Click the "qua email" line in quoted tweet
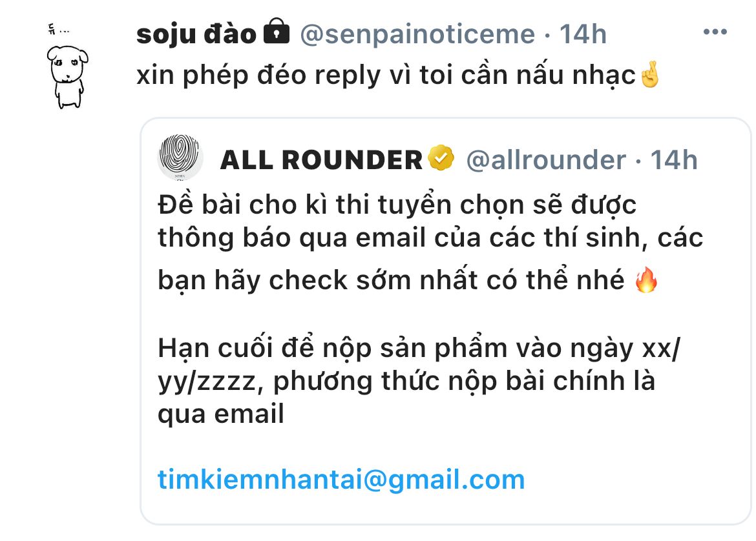Viewport: 756px width, 541px height. pyautogui.click(x=221, y=414)
